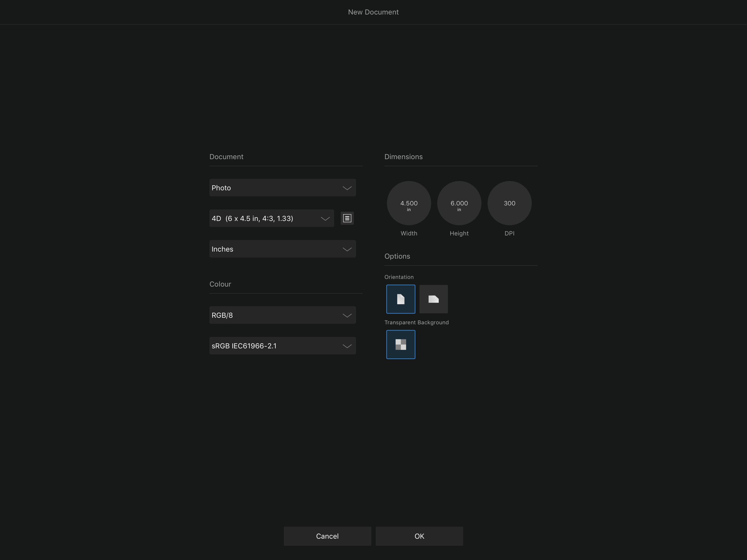Edit the Width value 4.500 in
747x560 pixels.
(408, 203)
